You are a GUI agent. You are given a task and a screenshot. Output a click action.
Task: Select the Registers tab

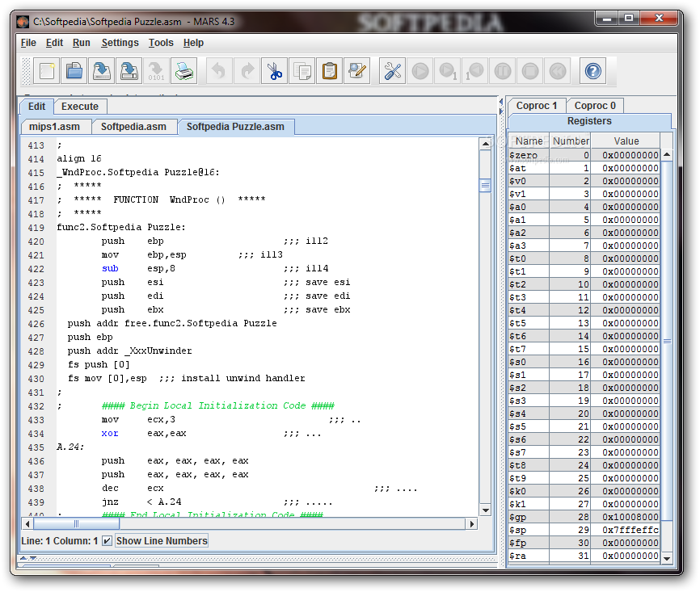tap(589, 121)
